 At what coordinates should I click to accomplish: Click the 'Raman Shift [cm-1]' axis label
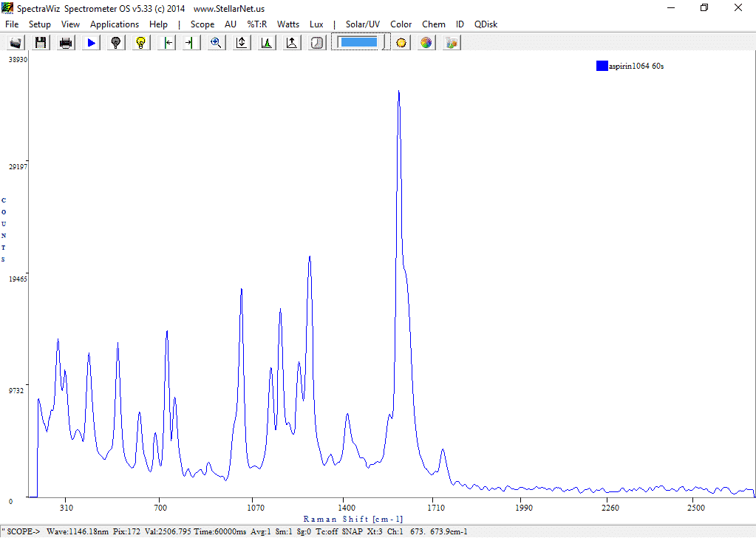[x=353, y=520]
